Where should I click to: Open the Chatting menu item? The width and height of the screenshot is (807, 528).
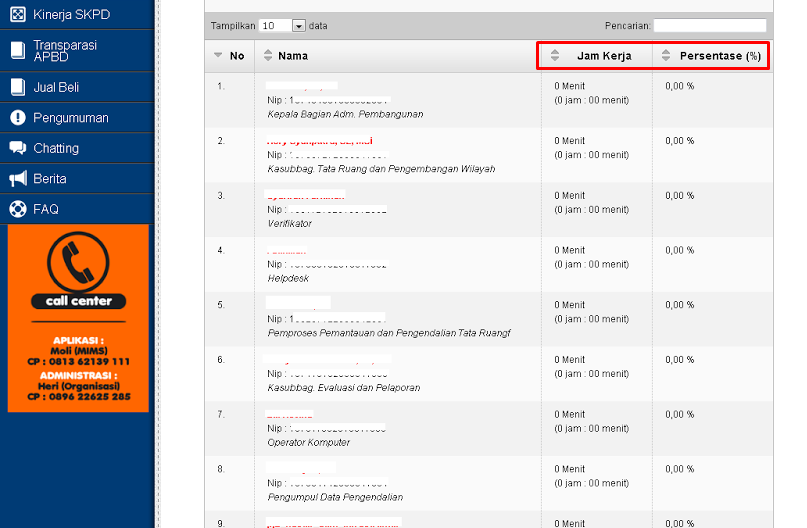[x=77, y=148]
